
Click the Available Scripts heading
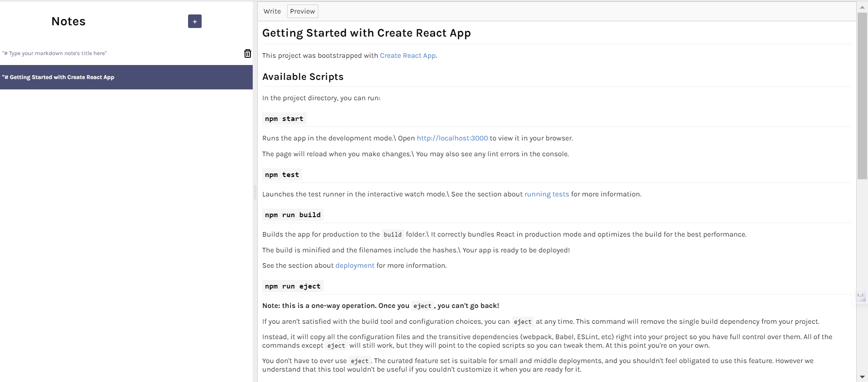coord(303,77)
